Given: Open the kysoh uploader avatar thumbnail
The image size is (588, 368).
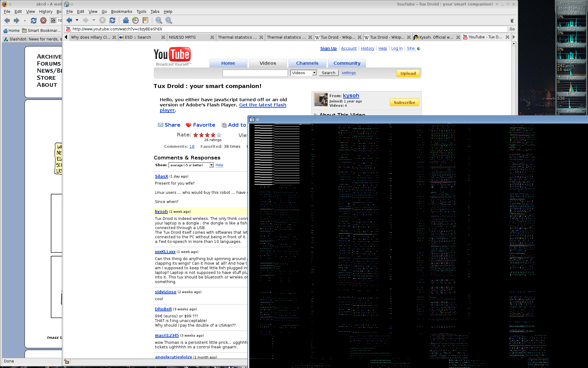Looking at the screenshot, I should coord(321,100).
